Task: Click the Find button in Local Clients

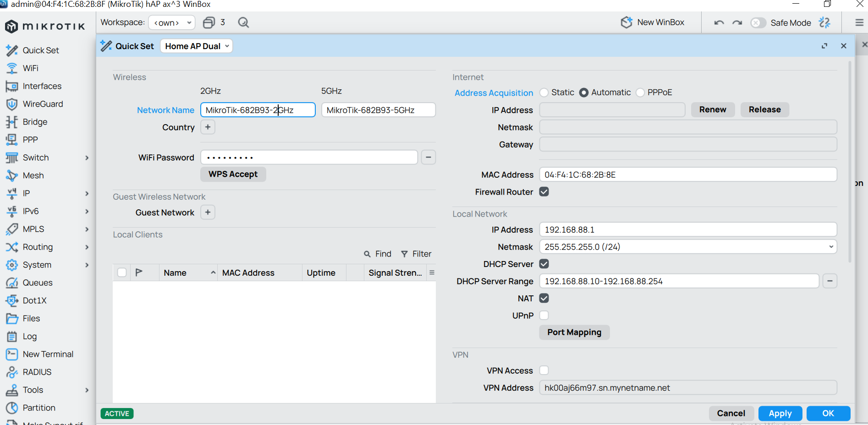Action: pos(378,254)
